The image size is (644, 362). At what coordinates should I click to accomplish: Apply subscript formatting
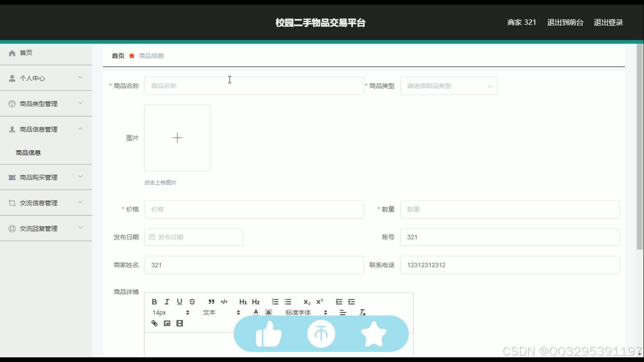tap(307, 302)
